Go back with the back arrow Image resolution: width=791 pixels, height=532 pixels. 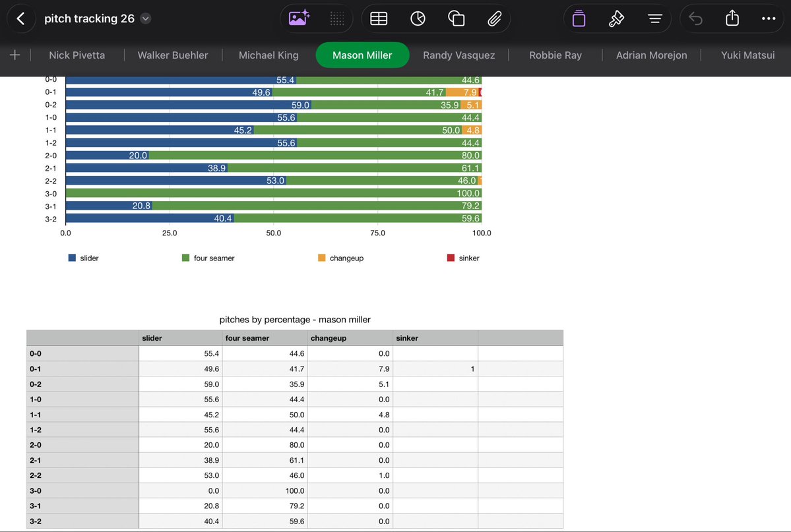20,18
